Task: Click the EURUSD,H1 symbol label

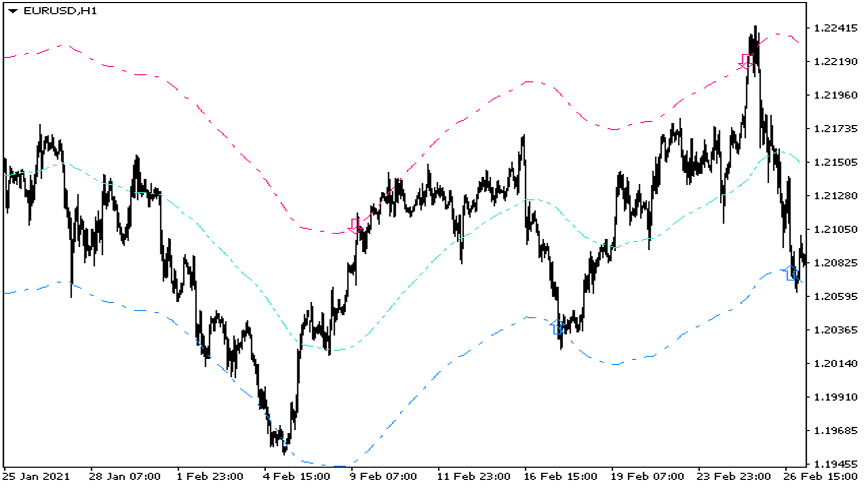Action: tap(60, 11)
